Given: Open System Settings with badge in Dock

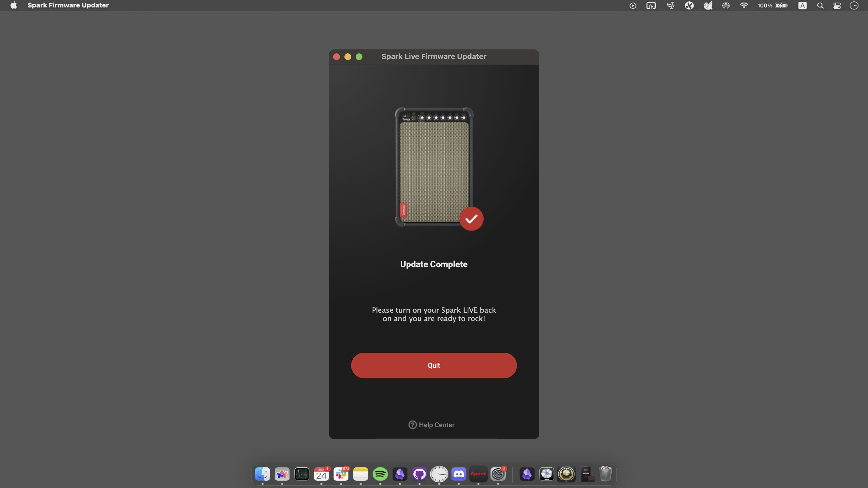Looking at the screenshot, I should (x=498, y=474).
